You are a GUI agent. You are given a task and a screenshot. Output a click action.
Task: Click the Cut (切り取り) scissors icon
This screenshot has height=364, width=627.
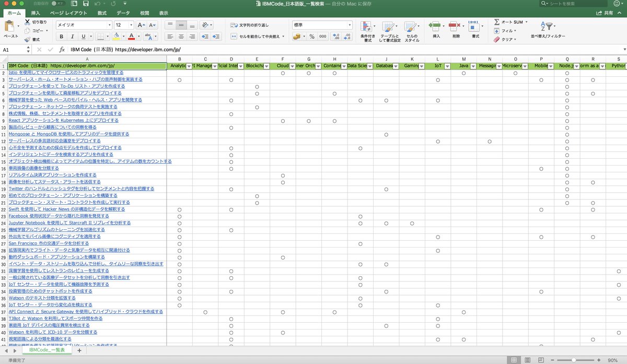[x=27, y=22]
